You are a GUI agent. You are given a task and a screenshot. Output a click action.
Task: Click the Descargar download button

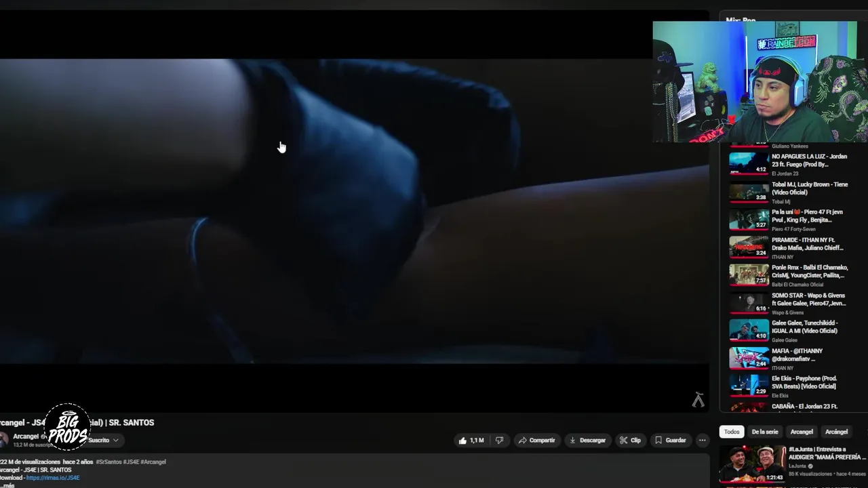[x=587, y=441]
